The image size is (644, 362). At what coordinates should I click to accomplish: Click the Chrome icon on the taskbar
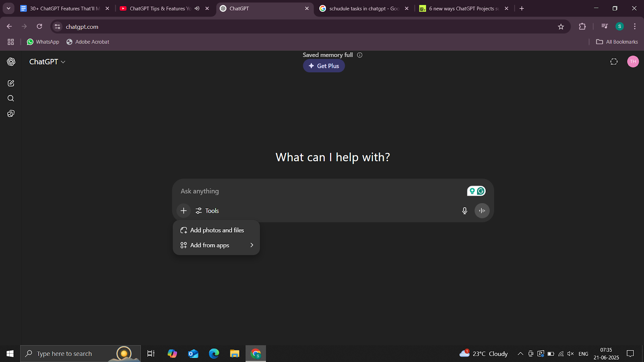(256, 354)
